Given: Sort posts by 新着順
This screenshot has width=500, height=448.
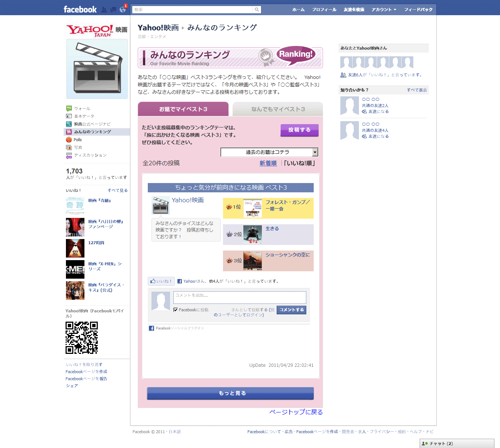Looking at the screenshot, I should tap(268, 163).
